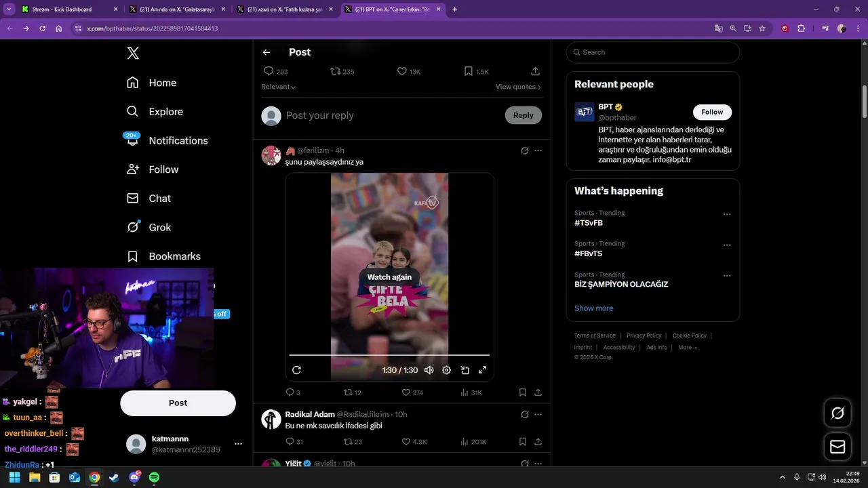Open the @bpthaber profile handle

(x=617, y=118)
